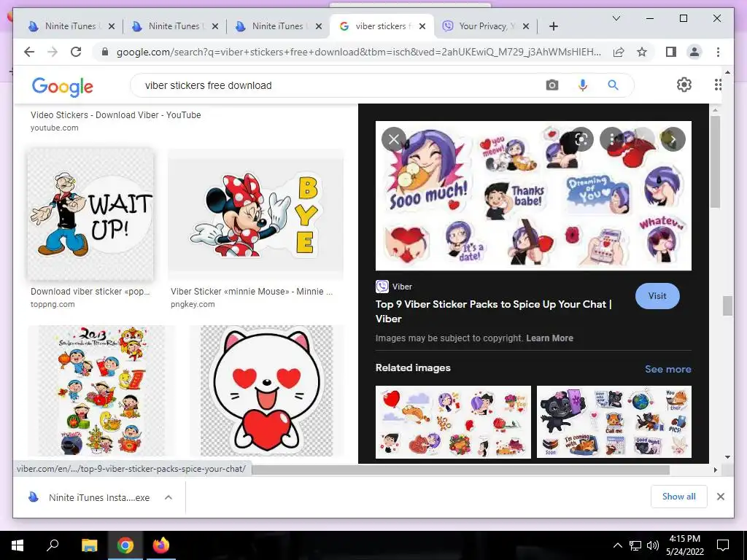Open Video Stickers YouTube result title
The height and width of the screenshot is (560, 747).
[x=116, y=114]
